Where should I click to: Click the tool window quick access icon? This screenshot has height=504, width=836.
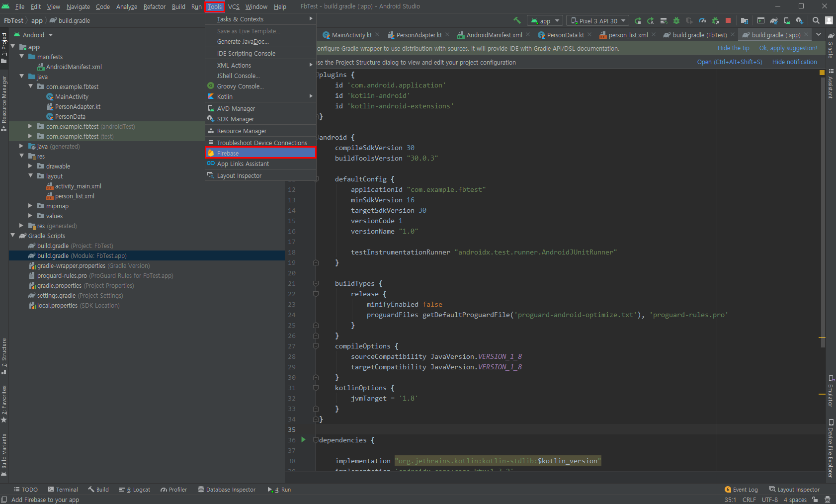point(4,500)
